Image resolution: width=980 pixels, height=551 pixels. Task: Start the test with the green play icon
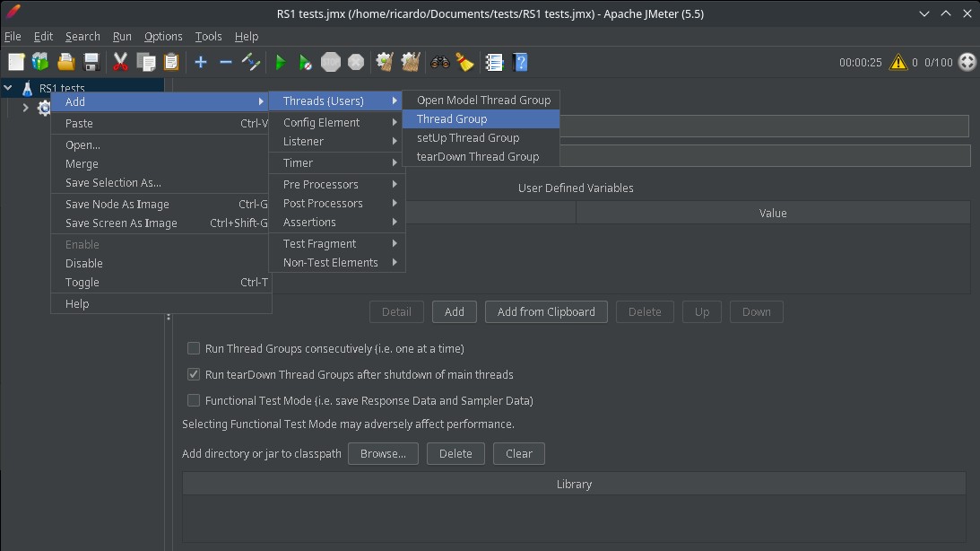coord(281,62)
